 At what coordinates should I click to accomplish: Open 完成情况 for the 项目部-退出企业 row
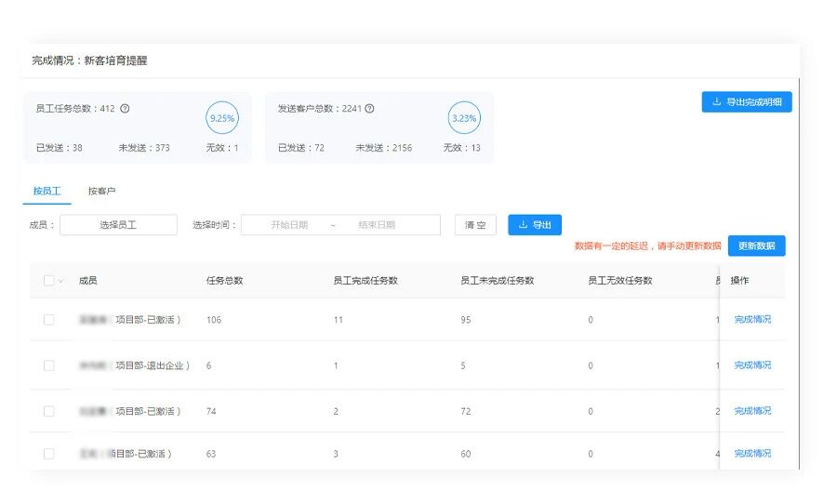click(752, 365)
